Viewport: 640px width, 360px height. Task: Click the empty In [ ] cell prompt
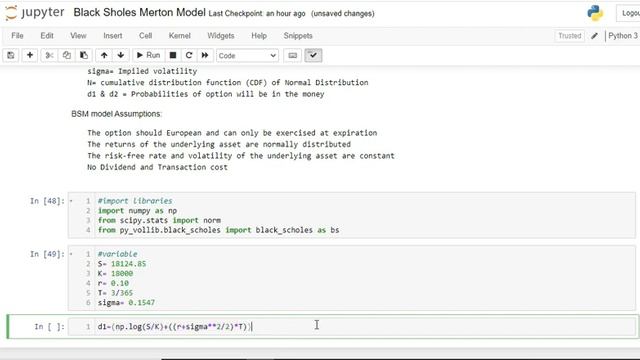[49, 327]
